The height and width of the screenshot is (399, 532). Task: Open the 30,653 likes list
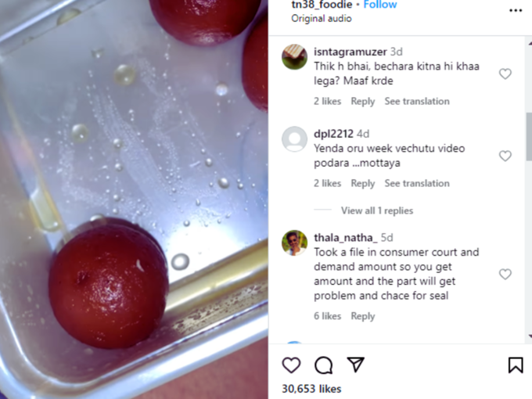click(x=311, y=389)
